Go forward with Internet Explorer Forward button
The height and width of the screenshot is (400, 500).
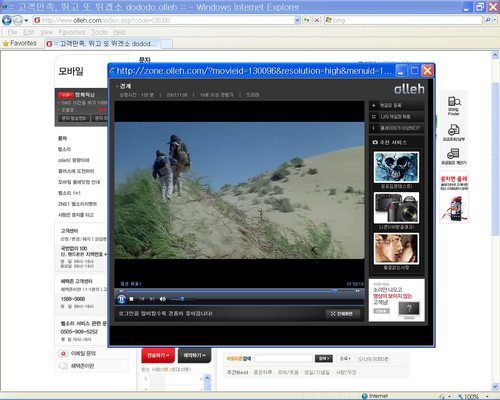tap(18, 21)
